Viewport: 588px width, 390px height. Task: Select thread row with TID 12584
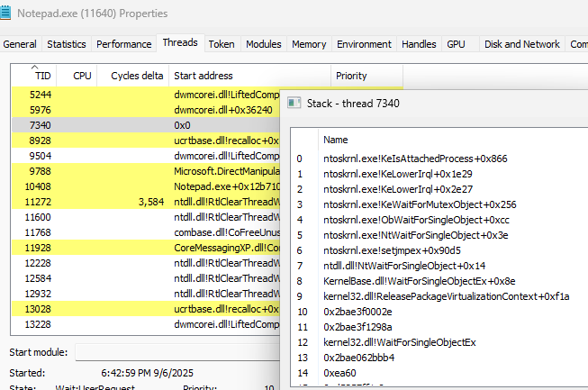[146, 278]
